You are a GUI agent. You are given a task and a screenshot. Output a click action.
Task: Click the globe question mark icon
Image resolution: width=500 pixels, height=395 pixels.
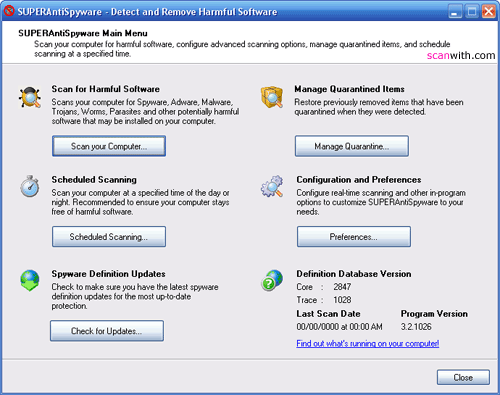(272, 280)
